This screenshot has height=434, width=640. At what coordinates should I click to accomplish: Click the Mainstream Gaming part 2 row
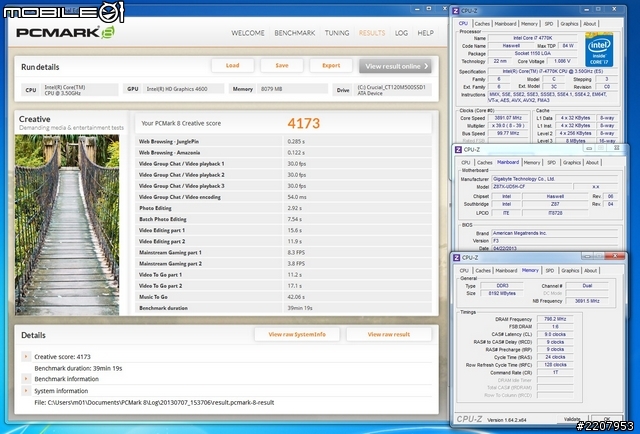283,264
